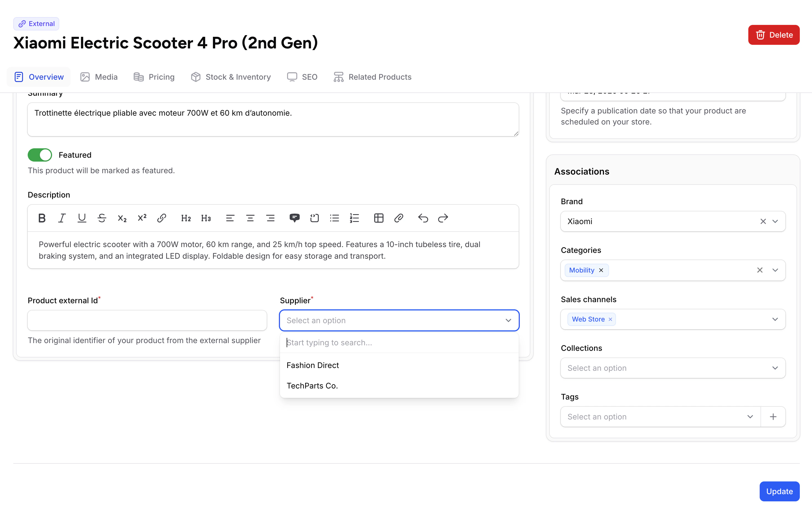This screenshot has height=508, width=812.
Task: Apply strikethrough formatting to description text
Action: [x=102, y=218]
